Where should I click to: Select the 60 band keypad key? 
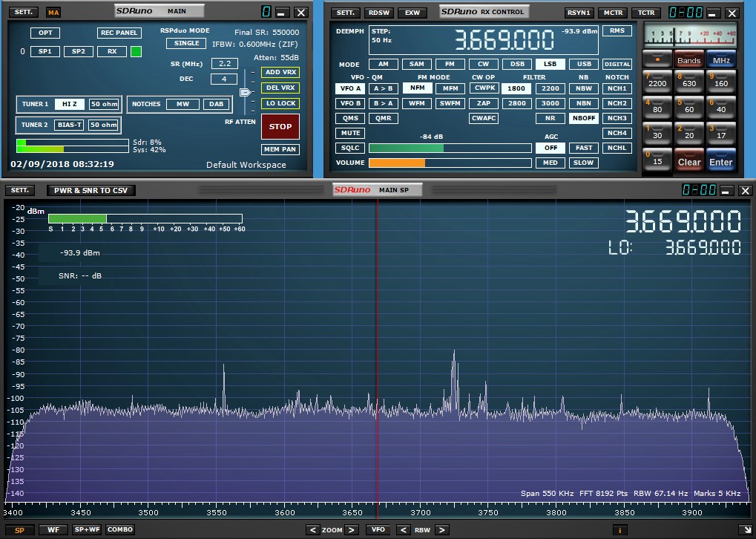coord(689,108)
